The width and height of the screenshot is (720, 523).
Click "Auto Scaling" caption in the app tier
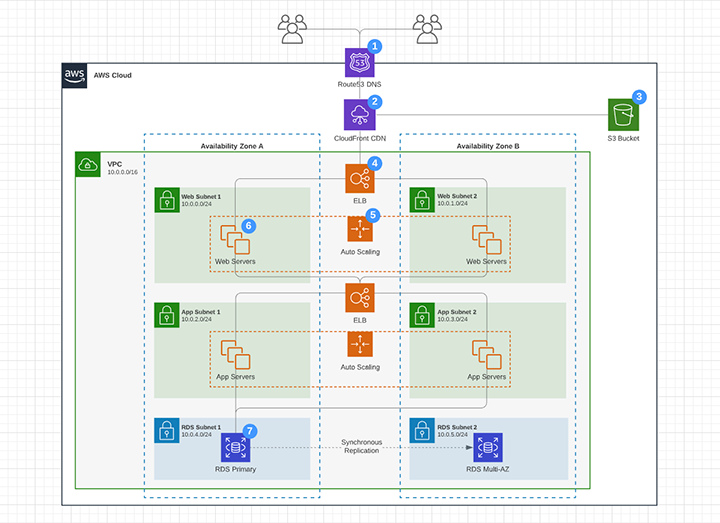[x=360, y=367]
